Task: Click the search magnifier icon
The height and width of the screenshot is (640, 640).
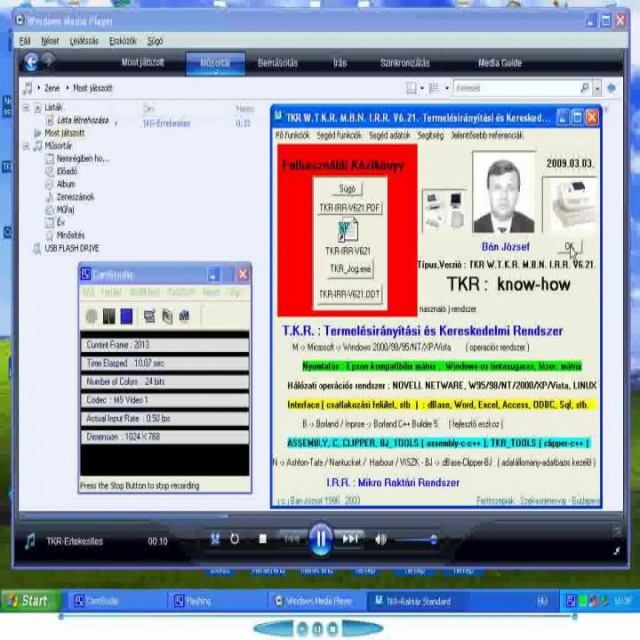Action: [x=585, y=87]
